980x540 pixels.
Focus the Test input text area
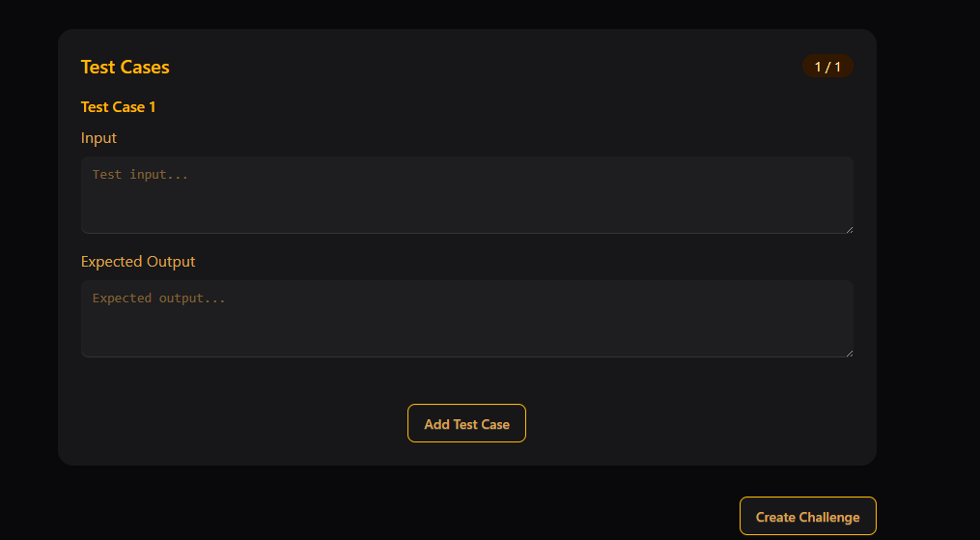[x=466, y=195]
